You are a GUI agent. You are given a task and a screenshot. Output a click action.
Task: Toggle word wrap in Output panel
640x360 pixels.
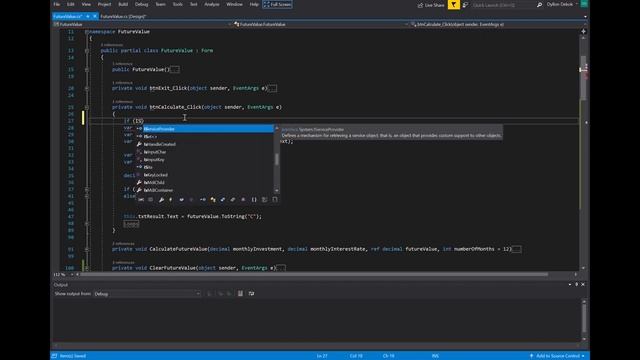pyautogui.click(x=251, y=294)
